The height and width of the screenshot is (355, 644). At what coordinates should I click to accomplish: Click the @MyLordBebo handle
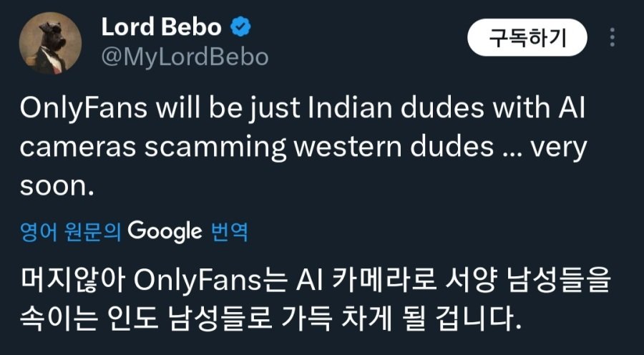pyautogui.click(x=185, y=57)
